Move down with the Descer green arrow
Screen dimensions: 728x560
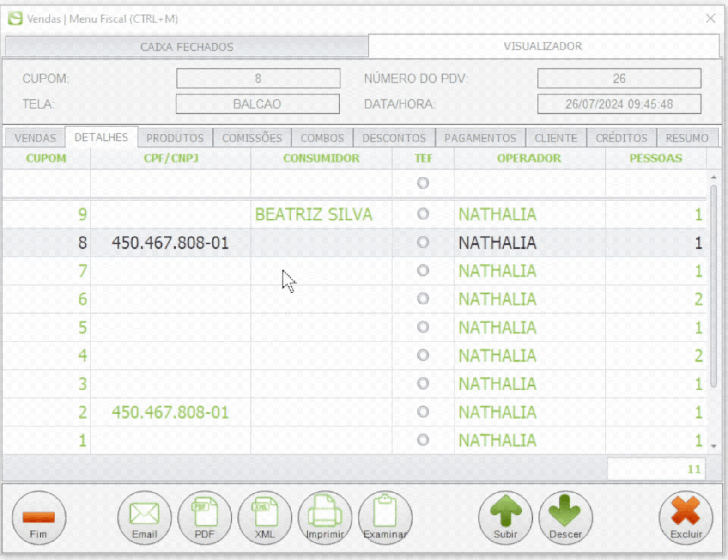pyautogui.click(x=565, y=517)
